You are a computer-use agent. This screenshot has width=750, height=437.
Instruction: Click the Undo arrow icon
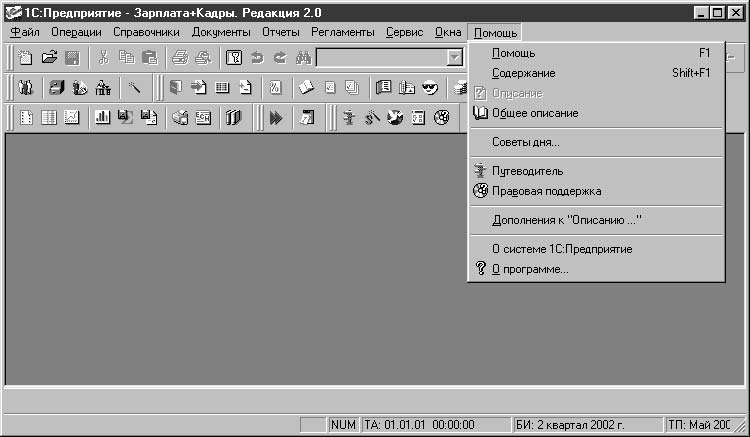tap(258, 58)
